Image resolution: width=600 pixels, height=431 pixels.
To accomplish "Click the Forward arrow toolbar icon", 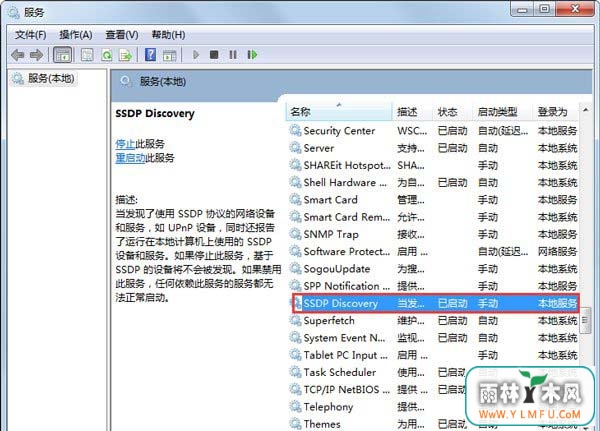I will tap(36, 55).
